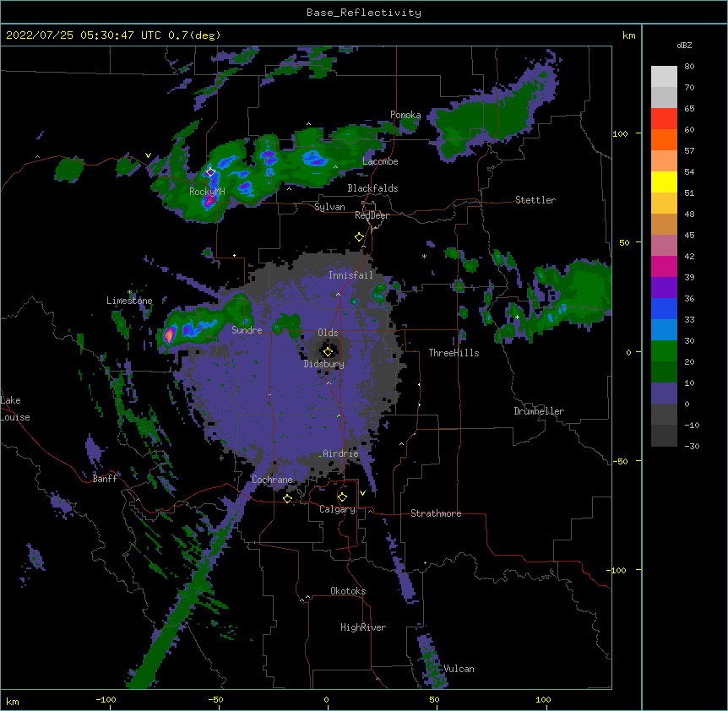Click the Calgary city label
The image size is (728, 711).
click(337, 509)
